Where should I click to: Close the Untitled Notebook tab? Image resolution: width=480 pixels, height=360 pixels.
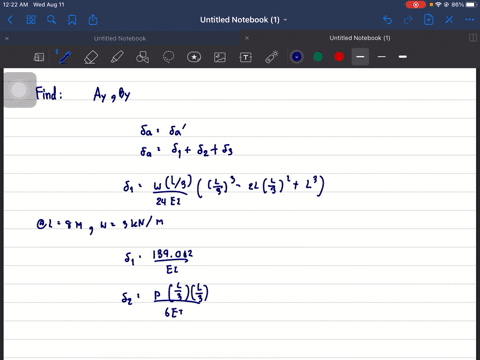(7, 38)
